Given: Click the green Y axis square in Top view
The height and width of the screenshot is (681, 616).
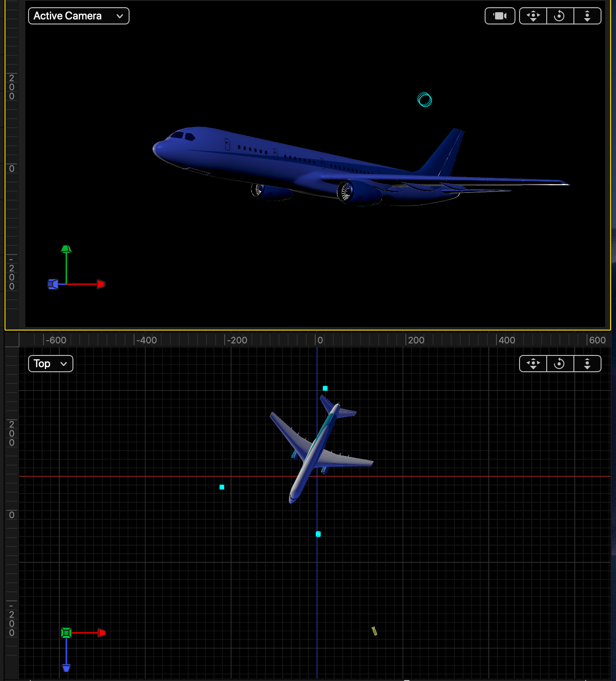Looking at the screenshot, I should [x=66, y=633].
